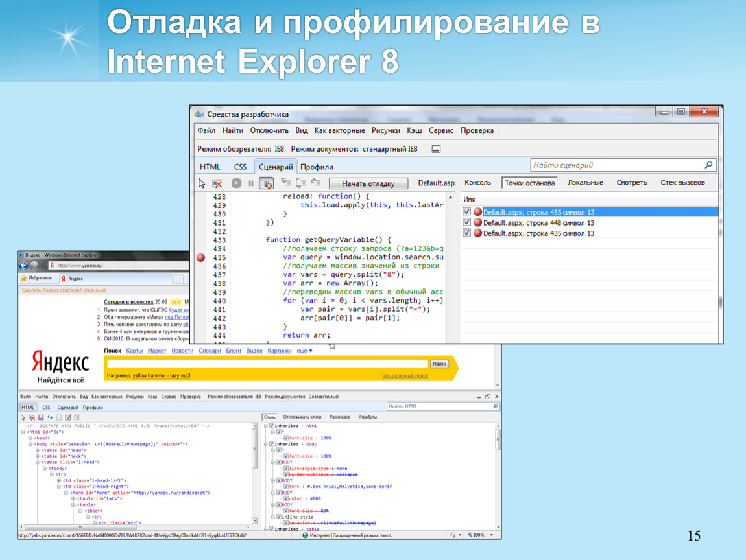Open Сервис menu in Средства разработчика window
Screen dimensions: 746x560
[441, 130]
